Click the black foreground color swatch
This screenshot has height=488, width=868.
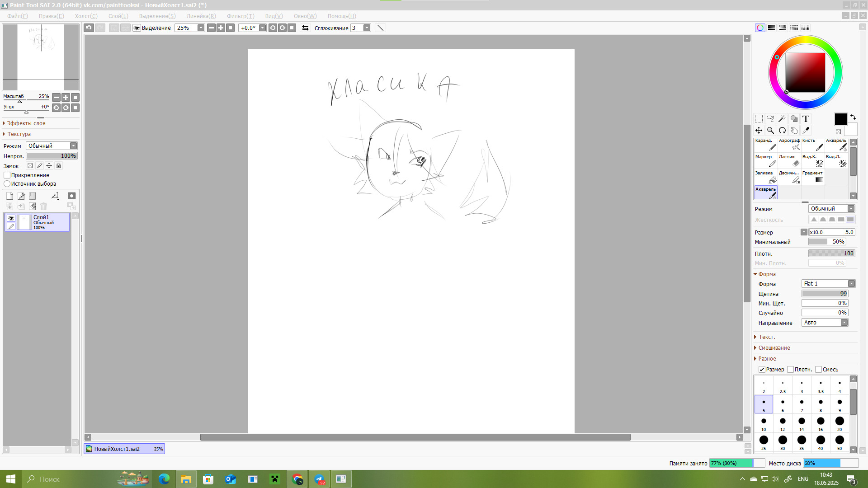[840, 119]
